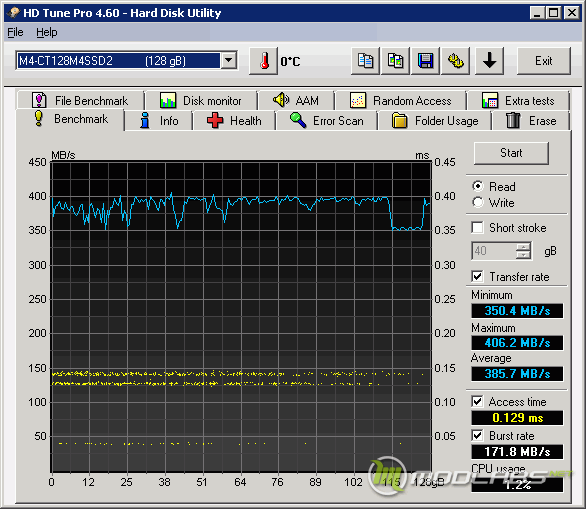
Task: Click the 0.129 ms access time value
Action: point(517,418)
